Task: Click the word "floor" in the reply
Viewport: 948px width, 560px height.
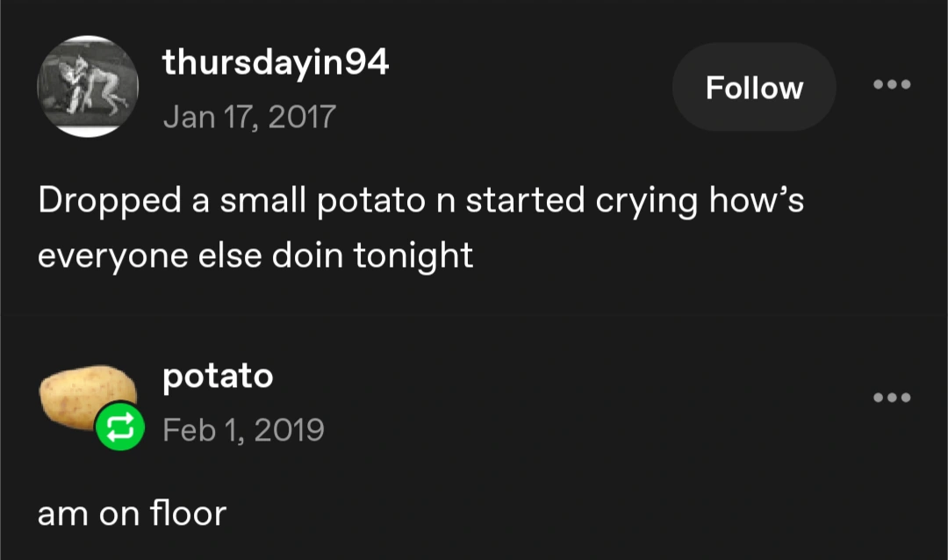Action: coord(187,513)
